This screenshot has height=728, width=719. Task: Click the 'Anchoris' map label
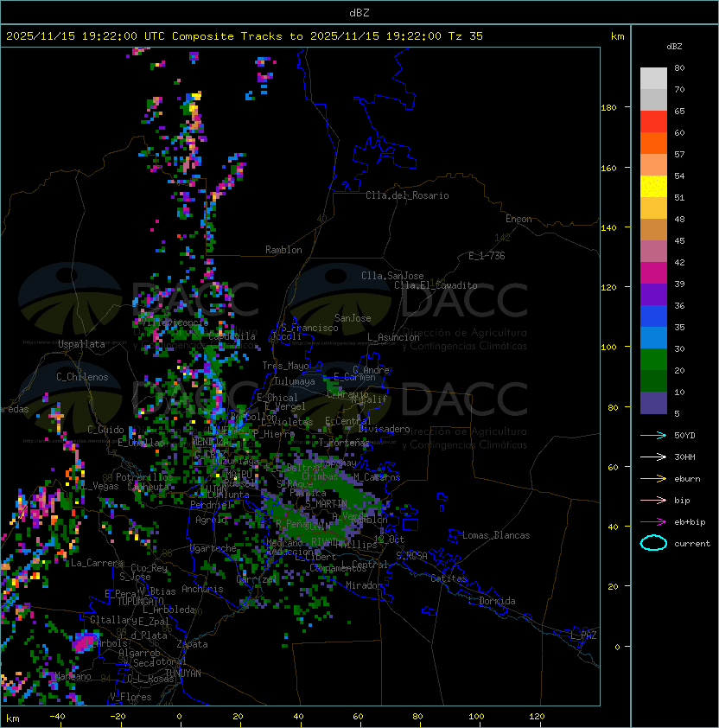202,589
